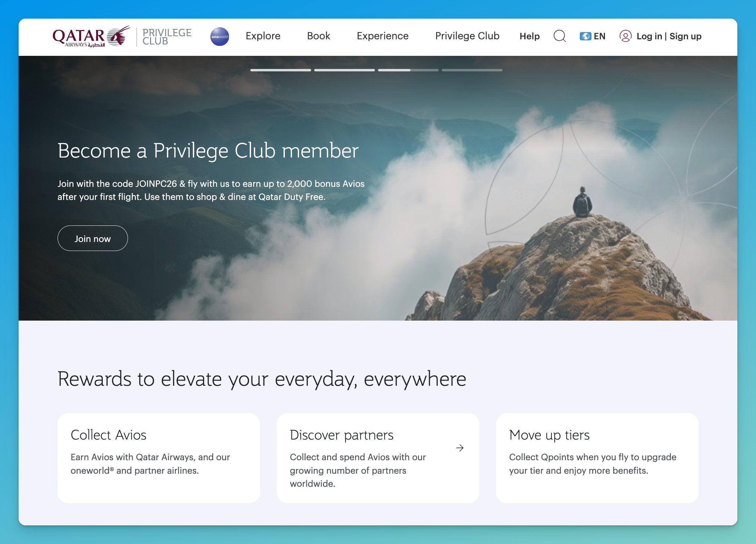This screenshot has width=756, height=544.
Task: Click the globe language icon
Action: [585, 36]
